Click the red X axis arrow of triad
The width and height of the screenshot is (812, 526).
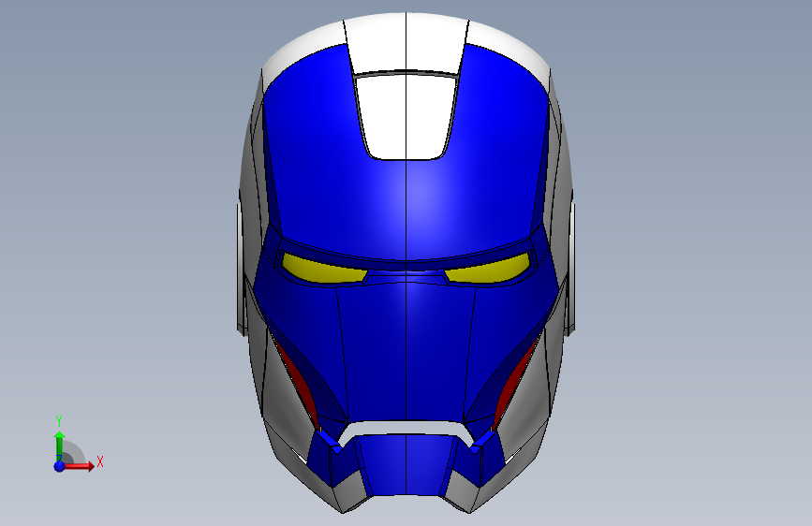(x=81, y=466)
